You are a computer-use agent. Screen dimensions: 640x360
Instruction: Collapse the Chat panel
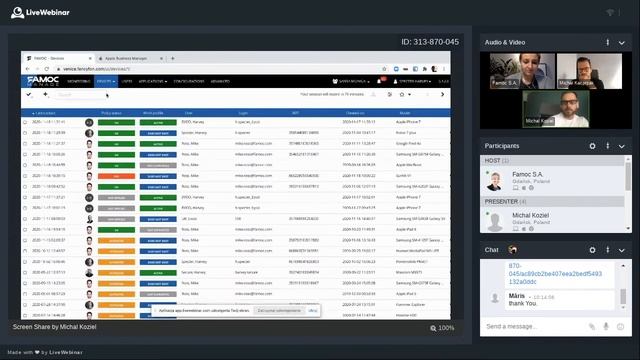coord(622,250)
